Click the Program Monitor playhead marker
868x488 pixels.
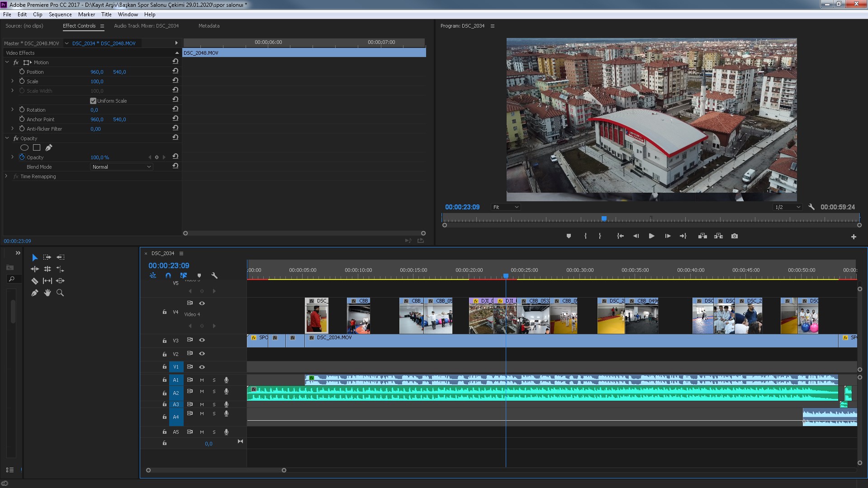point(604,219)
